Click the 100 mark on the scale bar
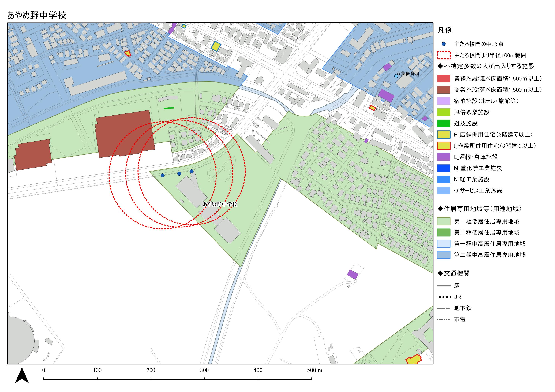The height and width of the screenshot is (392, 555). click(x=97, y=370)
